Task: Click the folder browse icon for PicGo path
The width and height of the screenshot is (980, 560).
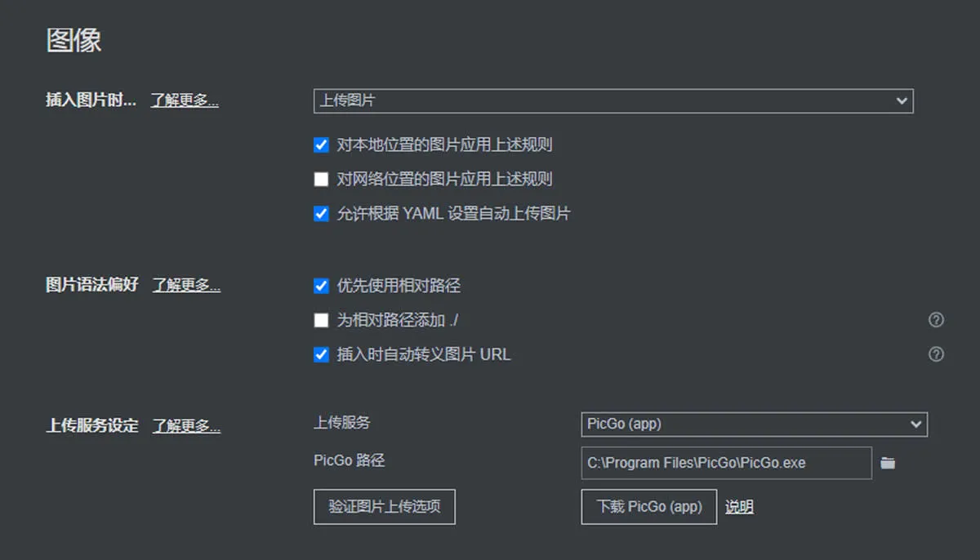Action: [888, 463]
